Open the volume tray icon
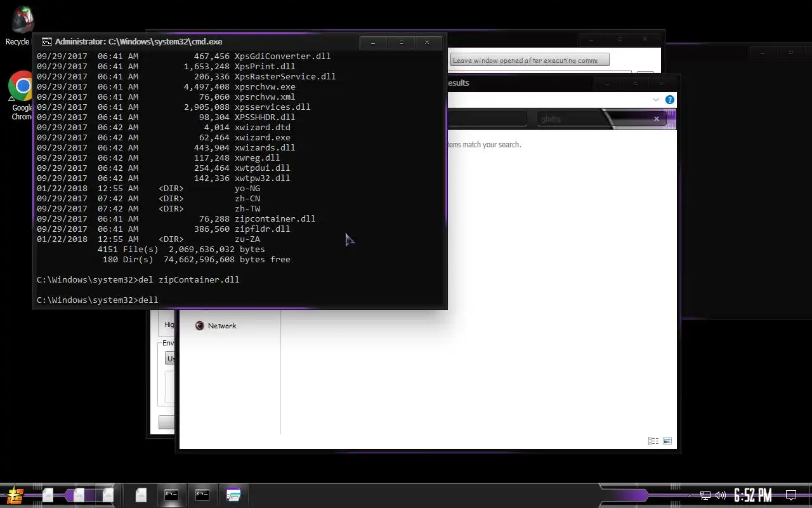The width and height of the screenshot is (812, 508). [721, 495]
